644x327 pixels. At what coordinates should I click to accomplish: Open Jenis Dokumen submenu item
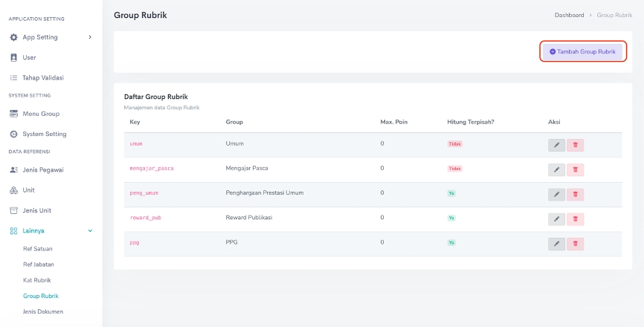point(43,311)
